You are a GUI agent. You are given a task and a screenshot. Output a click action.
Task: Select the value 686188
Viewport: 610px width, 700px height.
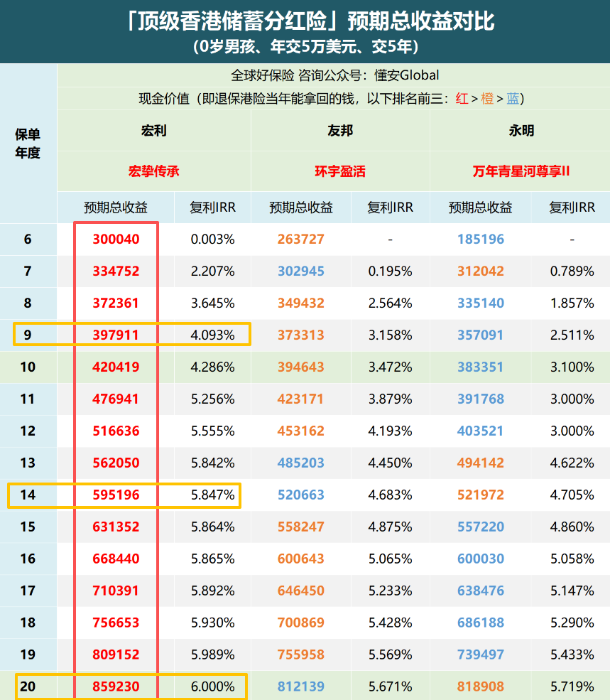[481, 623]
